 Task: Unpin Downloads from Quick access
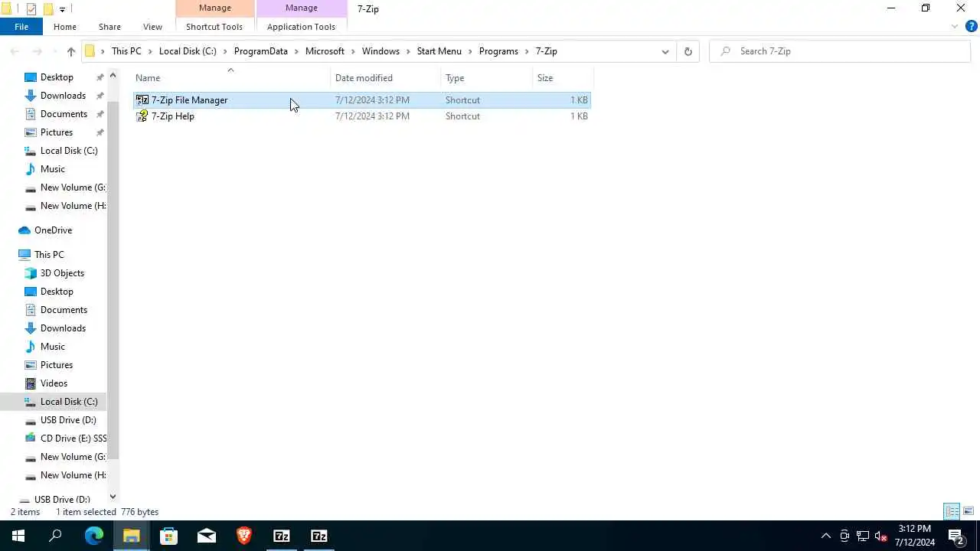pyautogui.click(x=100, y=96)
